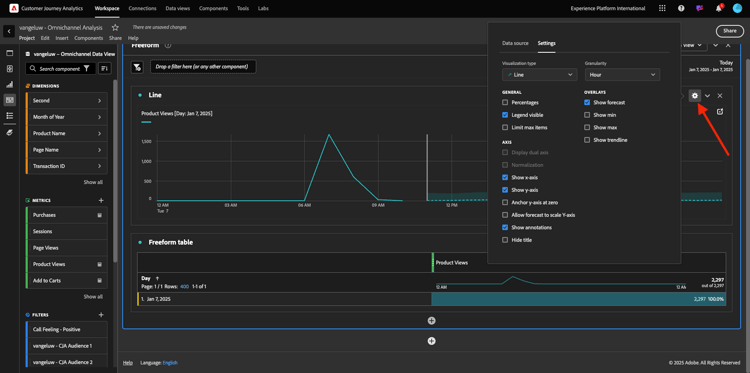Open the Granularity Hour dropdown

tap(622, 75)
